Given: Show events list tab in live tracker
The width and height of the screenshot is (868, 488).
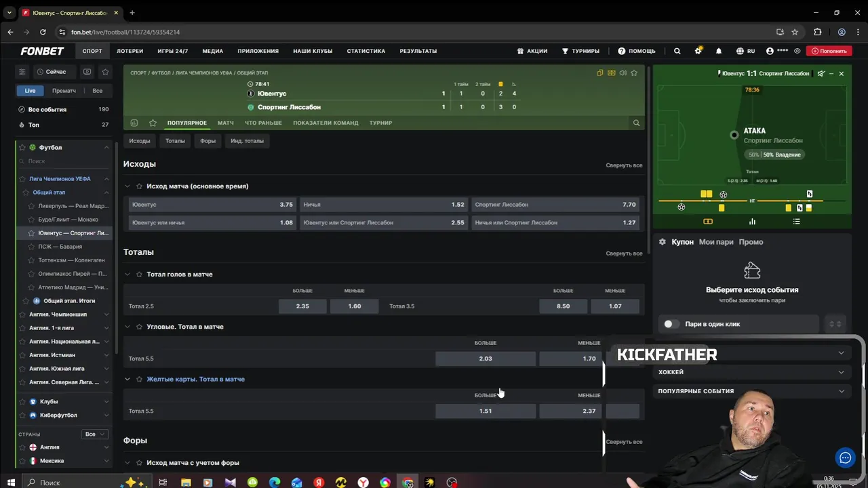Looking at the screenshot, I should pyautogui.click(x=796, y=221).
